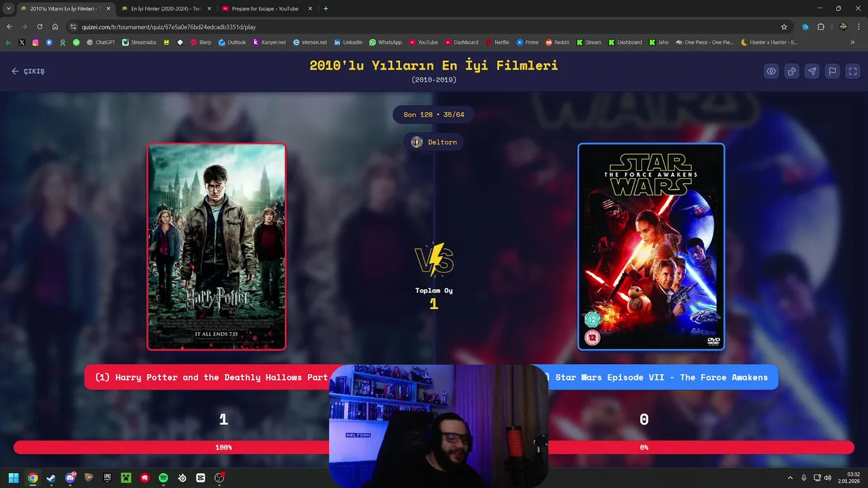Screen dimensions: 868x488
Task: Open the eleman.net bookmark
Action: [x=310, y=42]
